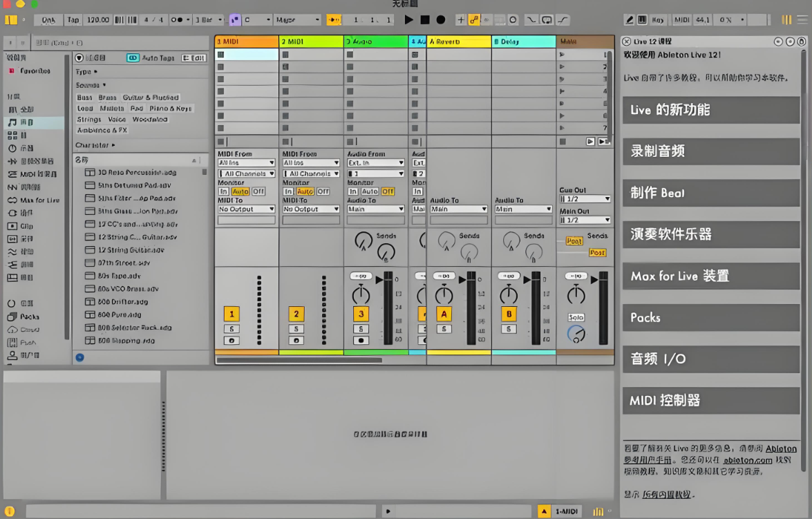Collapse the Type filter group

(x=86, y=72)
